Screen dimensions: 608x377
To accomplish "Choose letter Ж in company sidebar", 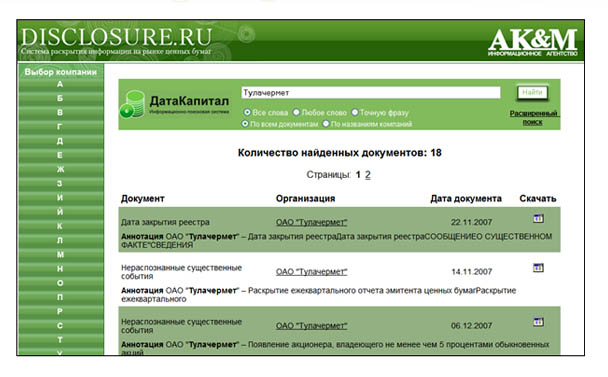I will [x=60, y=169].
